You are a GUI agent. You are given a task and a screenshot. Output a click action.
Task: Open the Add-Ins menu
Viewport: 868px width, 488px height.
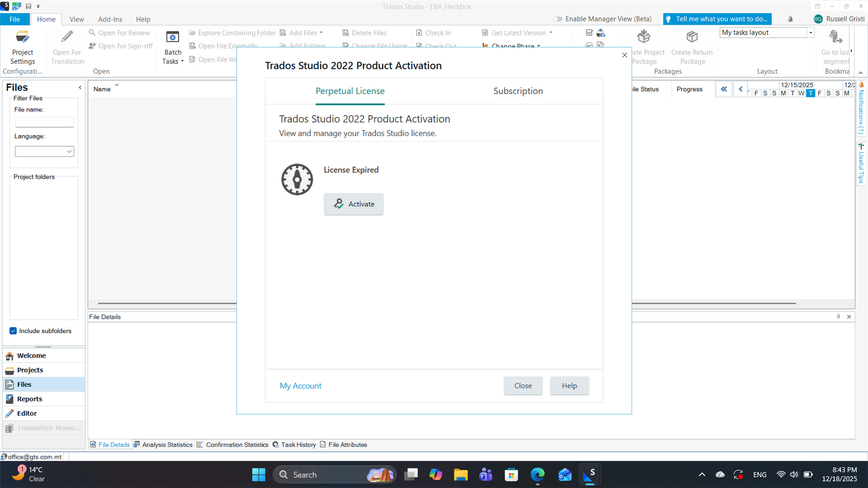[x=110, y=19]
